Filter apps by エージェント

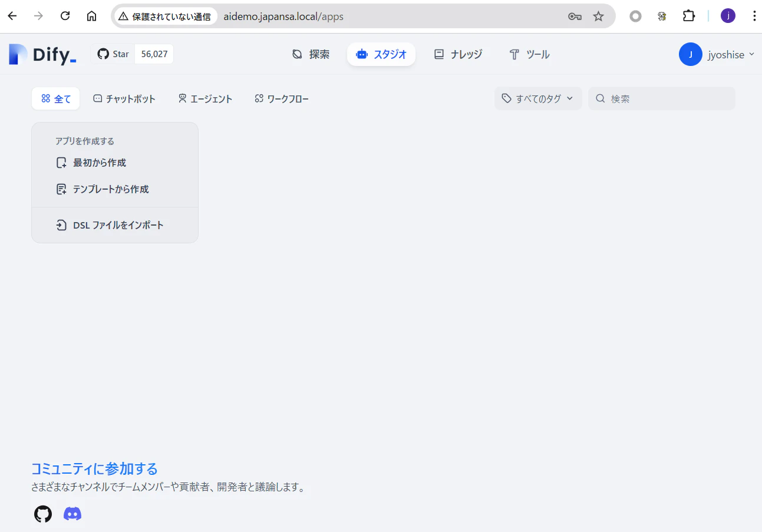[x=205, y=99]
